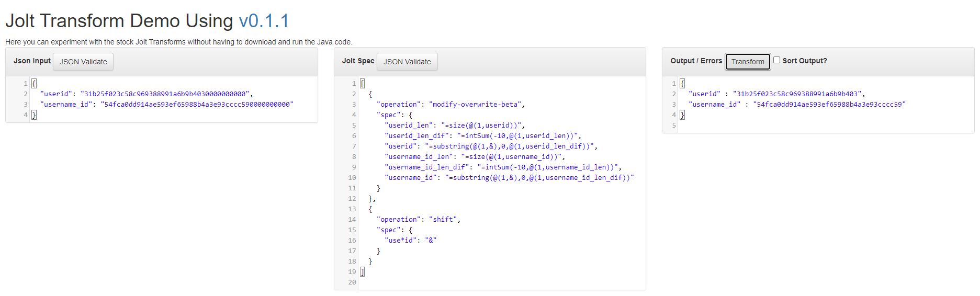
Task: Click the username_id result line in Output panel
Action: 797,105
